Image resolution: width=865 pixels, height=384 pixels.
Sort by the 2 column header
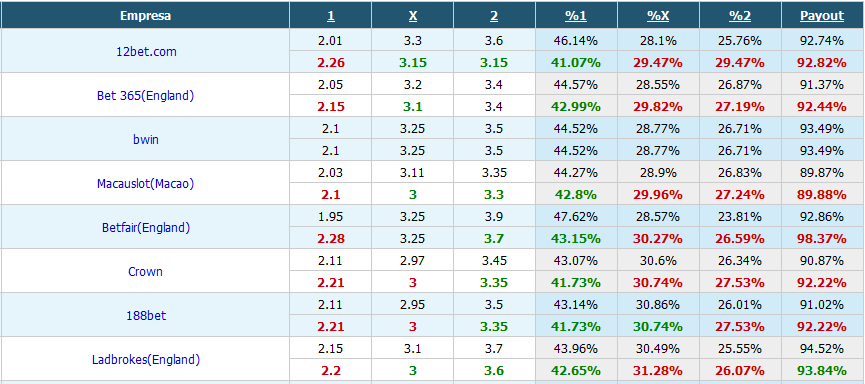click(494, 16)
